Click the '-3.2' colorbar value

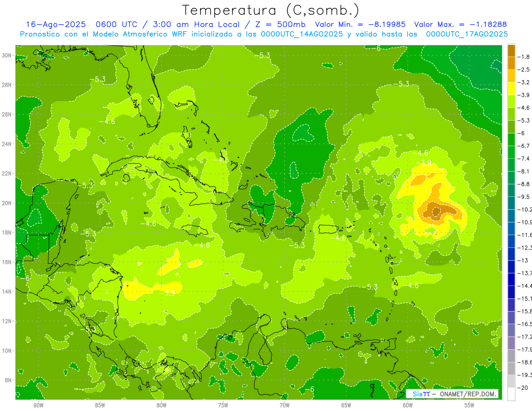pyautogui.click(x=524, y=82)
